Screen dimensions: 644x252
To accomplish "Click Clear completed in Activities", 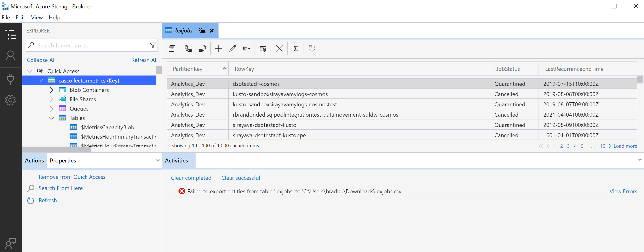I will point(191,178).
